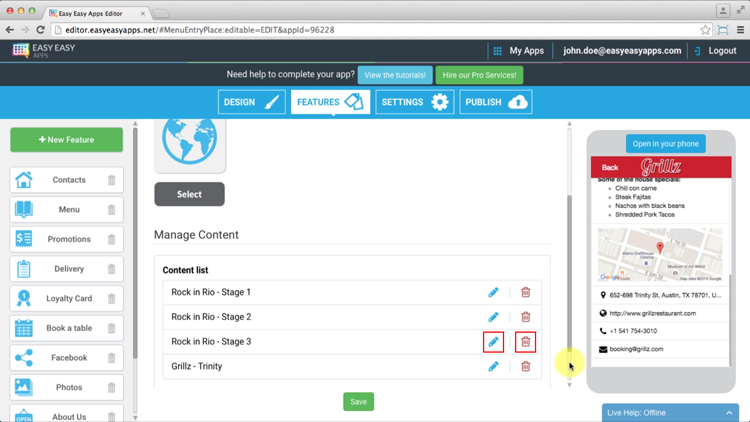Open the SETTINGS tab
This screenshot has width=750, height=422.
[414, 102]
